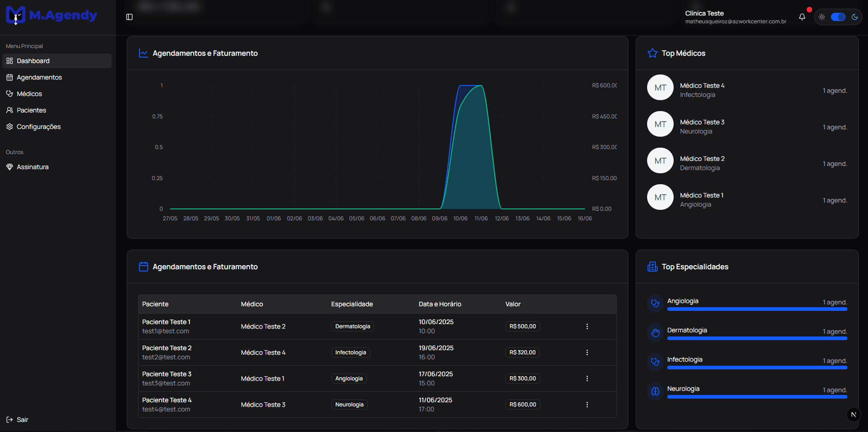Screen dimensions: 868x432
Task: Open Configurações from the sidebar menu
Action: (x=38, y=127)
